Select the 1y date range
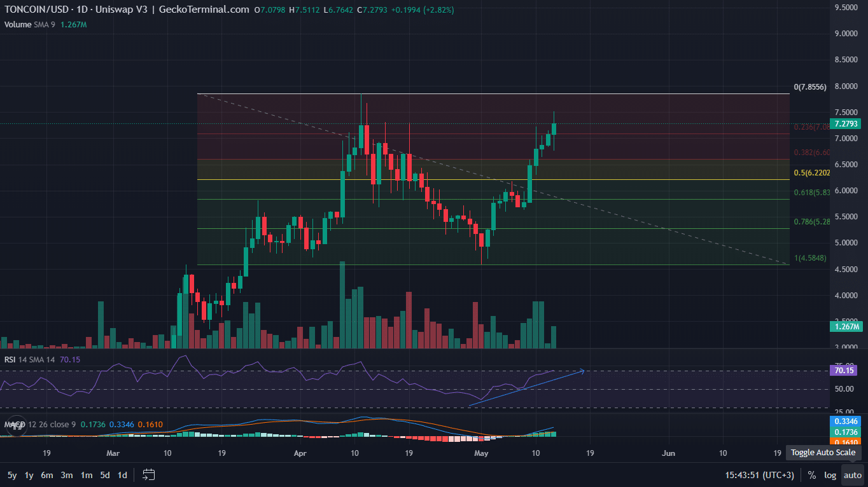Screen dimensions: 868x487 pyautogui.click(x=29, y=475)
